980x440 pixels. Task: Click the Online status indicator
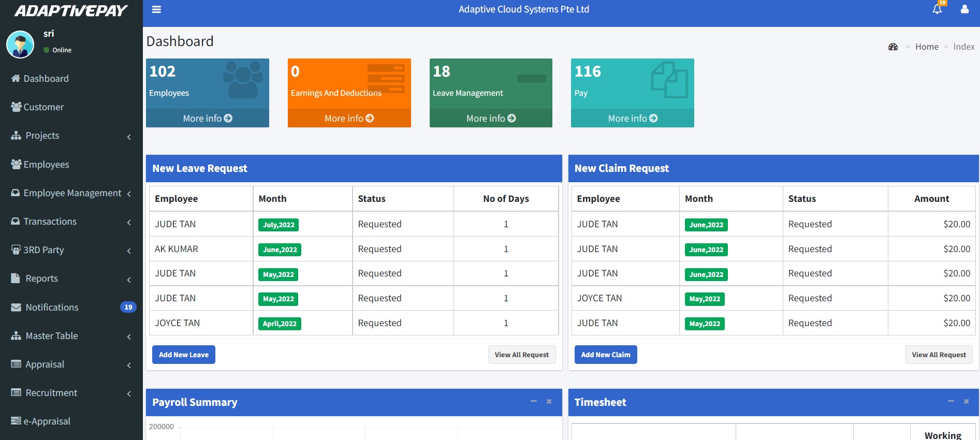(57, 50)
